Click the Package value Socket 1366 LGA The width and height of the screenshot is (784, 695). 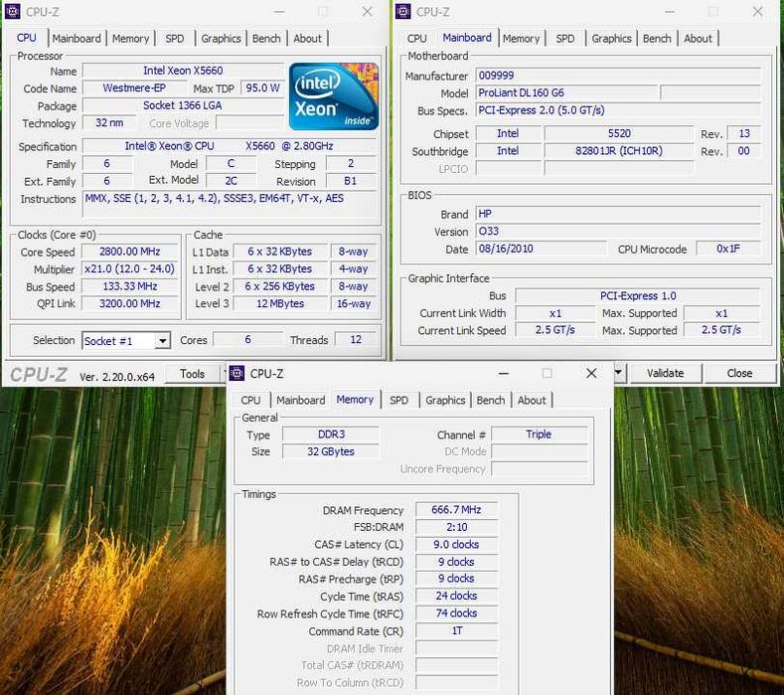pos(183,105)
